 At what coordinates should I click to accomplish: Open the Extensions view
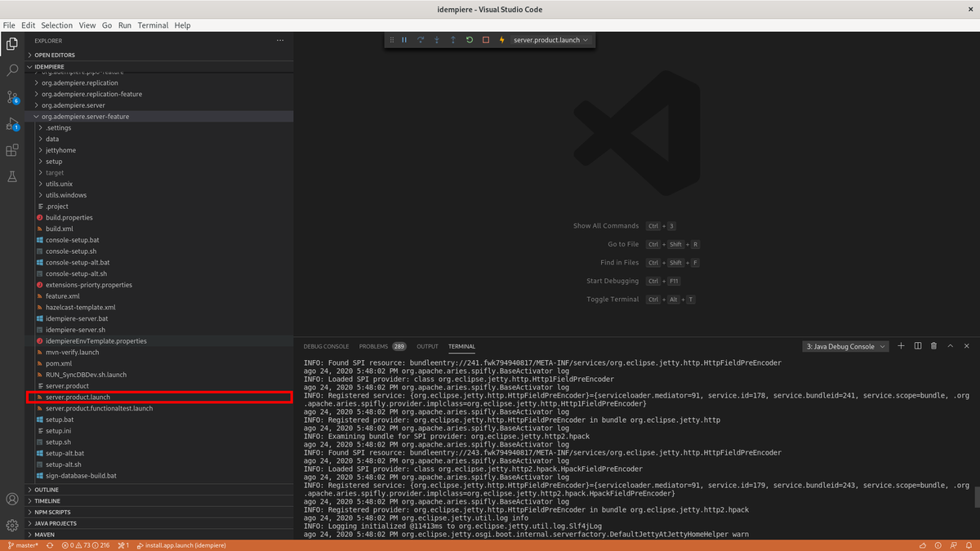click(12, 150)
